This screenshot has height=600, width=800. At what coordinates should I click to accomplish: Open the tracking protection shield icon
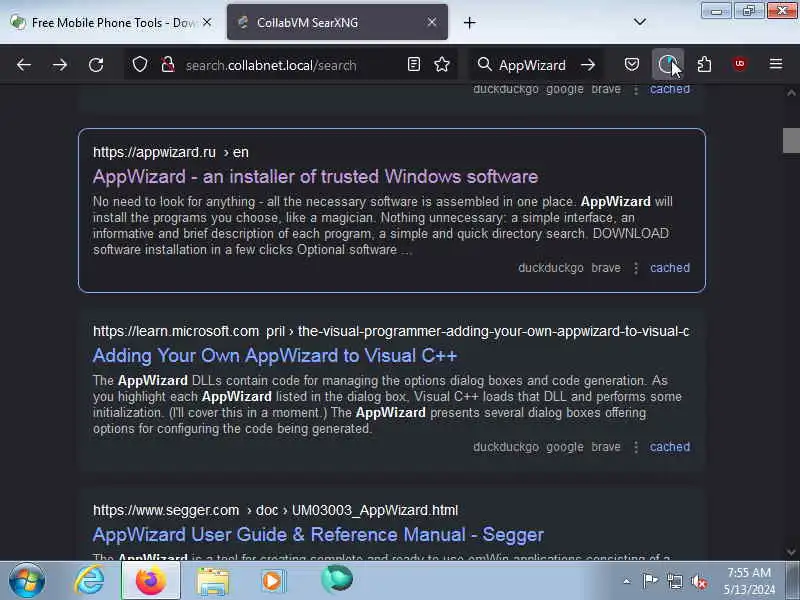(x=140, y=65)
